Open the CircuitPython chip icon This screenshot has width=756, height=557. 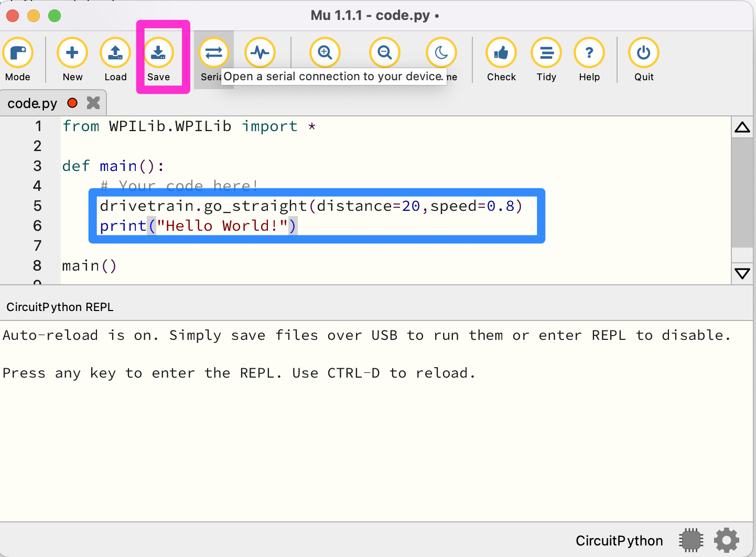[x=691, y=540]
